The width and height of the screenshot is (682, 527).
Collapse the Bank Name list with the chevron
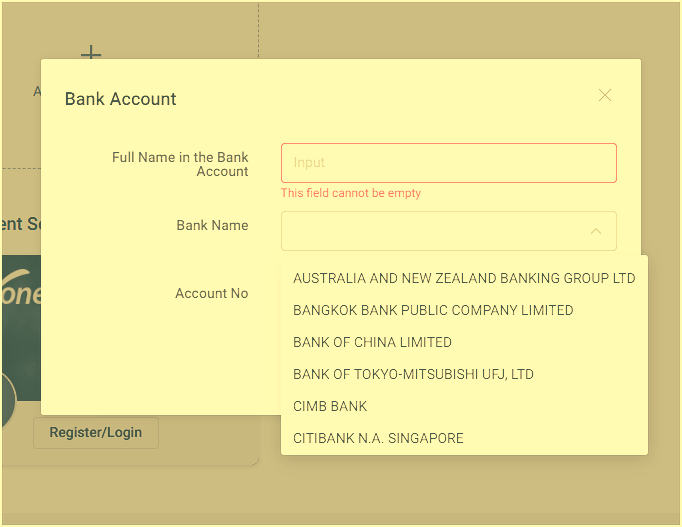pyautogui.click(x=596, y=231)
